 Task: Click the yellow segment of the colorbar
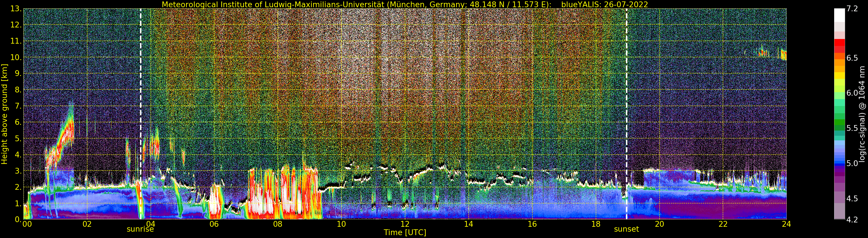839,76
